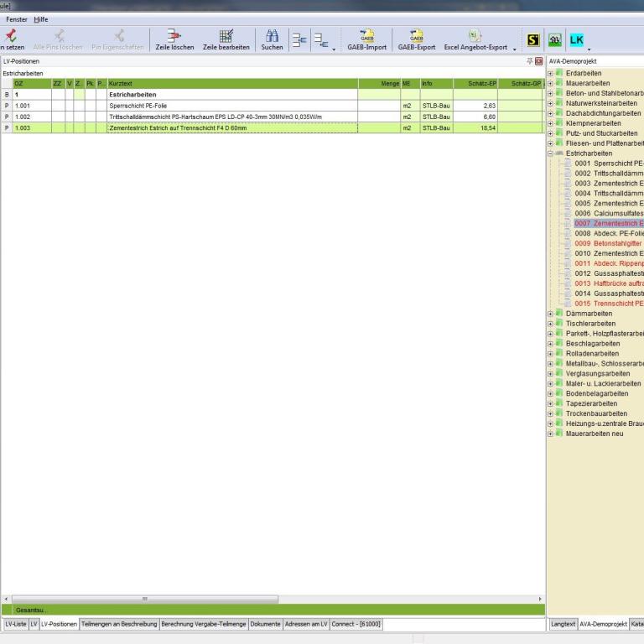The height and width of the screenshot is (644, 644).
Task: Click the open folder icon of Estricharbeiten
Action: click(x=559, y=153)
